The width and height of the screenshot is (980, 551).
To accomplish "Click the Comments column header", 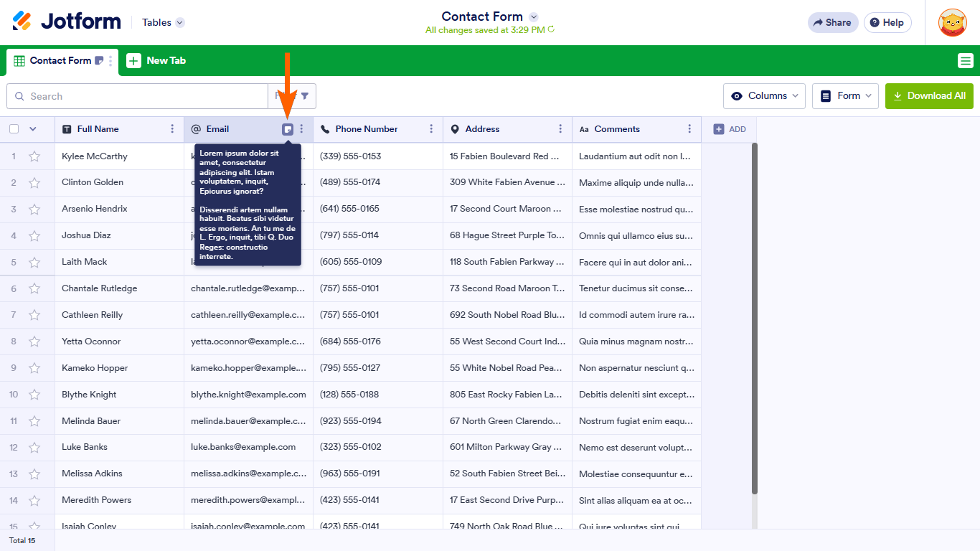I will point(636,129).
